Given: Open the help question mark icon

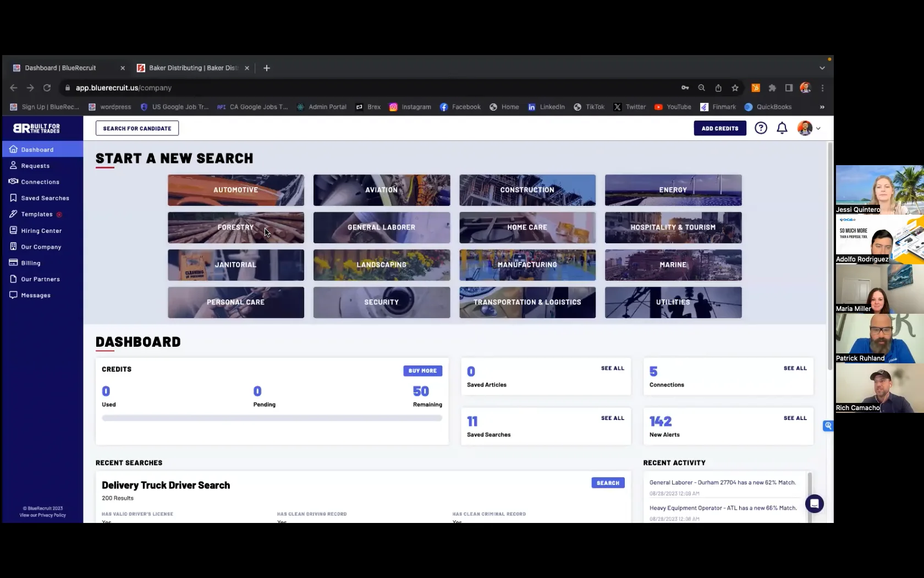Looking at the screenshot, I should tap(761, 128).
